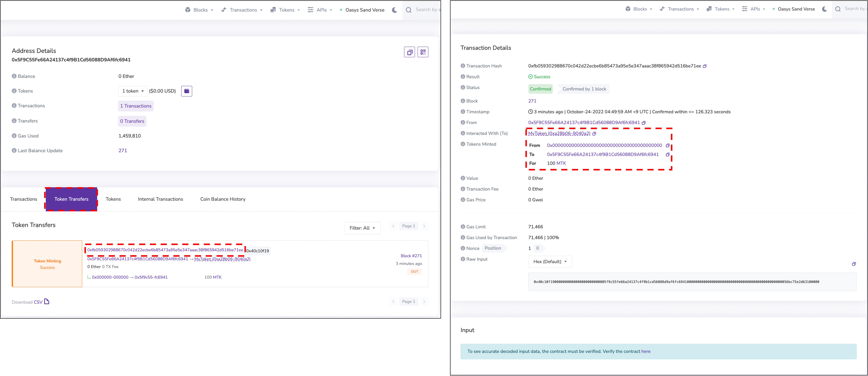
Task: Open Tokens menu in Address Details navbar
Action: coord(285,10)
